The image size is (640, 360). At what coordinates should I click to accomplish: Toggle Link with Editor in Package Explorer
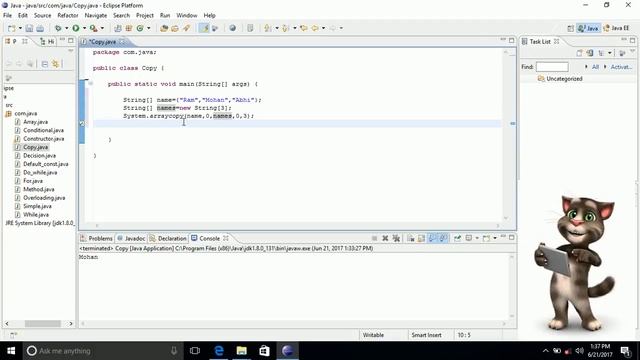[56, 64]
